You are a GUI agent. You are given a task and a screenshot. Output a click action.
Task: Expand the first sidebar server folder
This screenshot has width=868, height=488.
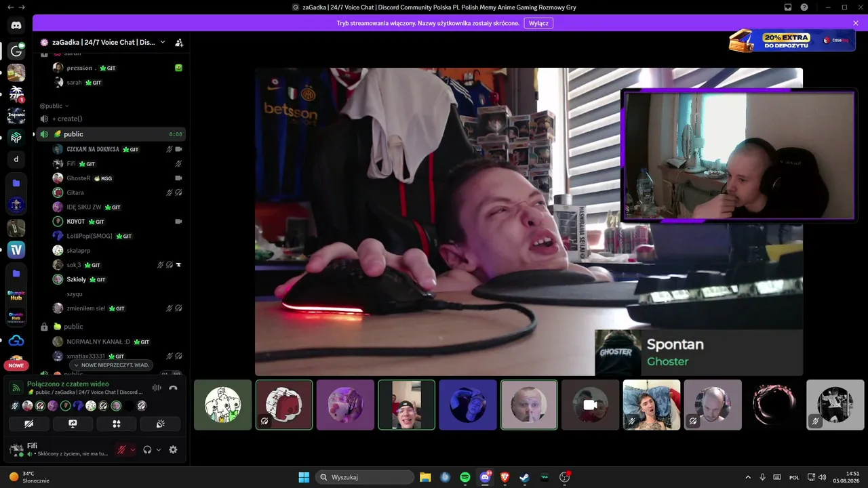point(16,183)
